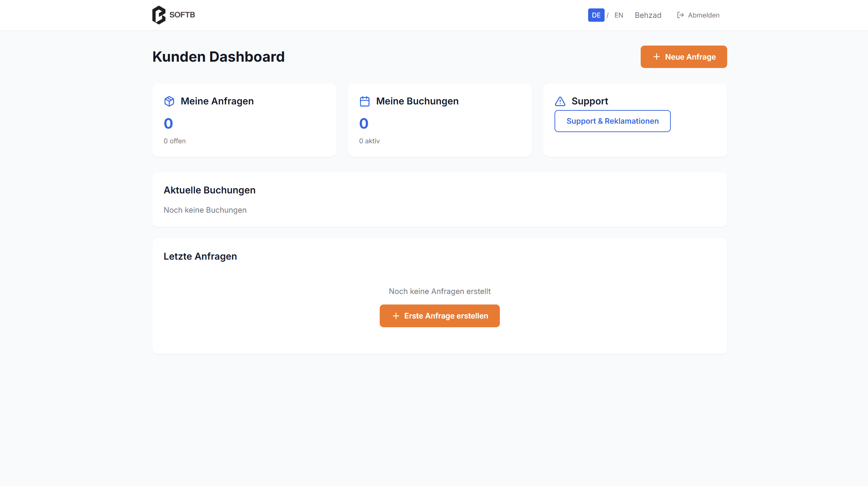
Task: Click the calendar icon beside Meine Buchungen
Action: click(x=365, y=101)
